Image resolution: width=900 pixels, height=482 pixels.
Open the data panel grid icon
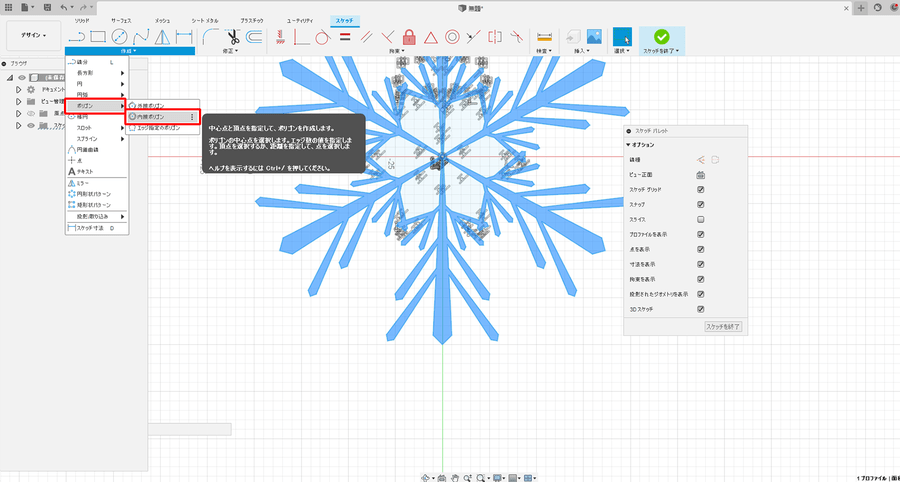(x=9, y=7)
